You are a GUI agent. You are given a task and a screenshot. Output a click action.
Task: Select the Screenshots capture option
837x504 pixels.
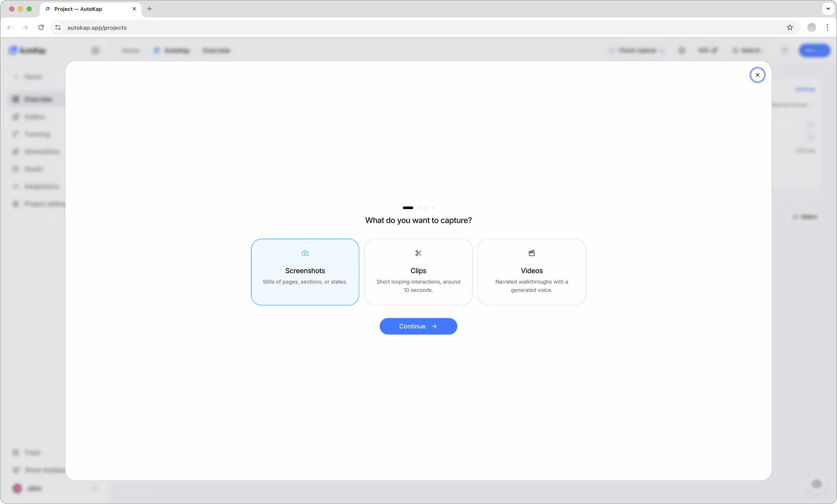coord(305,272)
